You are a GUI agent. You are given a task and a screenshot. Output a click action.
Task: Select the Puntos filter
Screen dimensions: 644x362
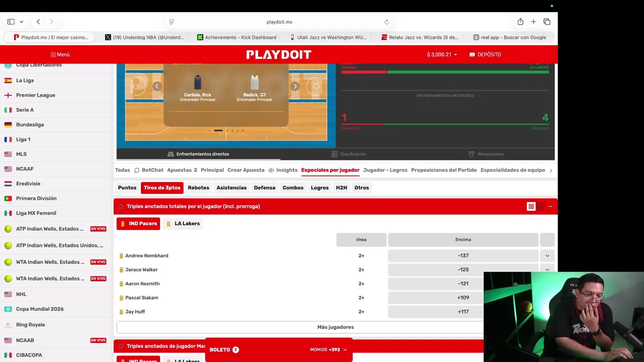[x=127, y=188]
